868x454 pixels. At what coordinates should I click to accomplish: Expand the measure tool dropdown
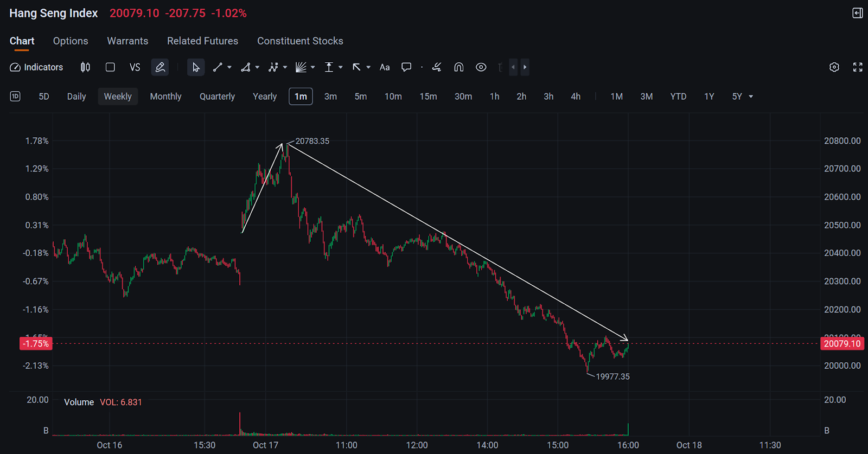click(x=341, y=67)
